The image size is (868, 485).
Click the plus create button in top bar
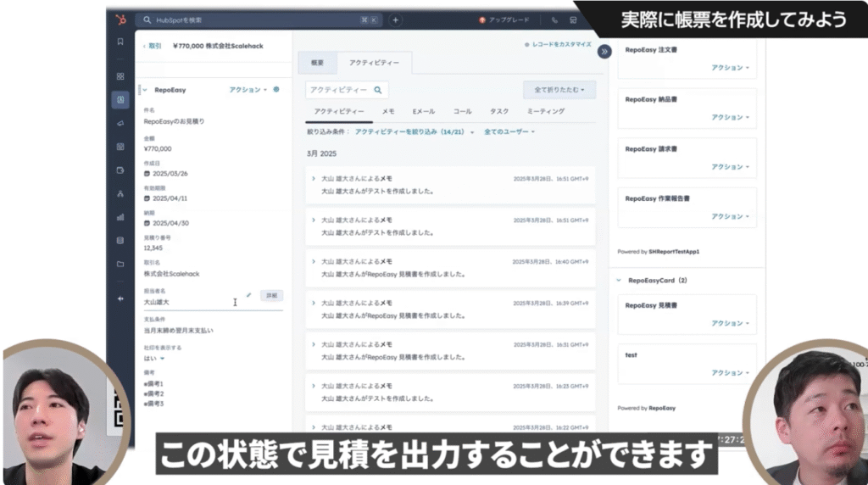point(395,20)
